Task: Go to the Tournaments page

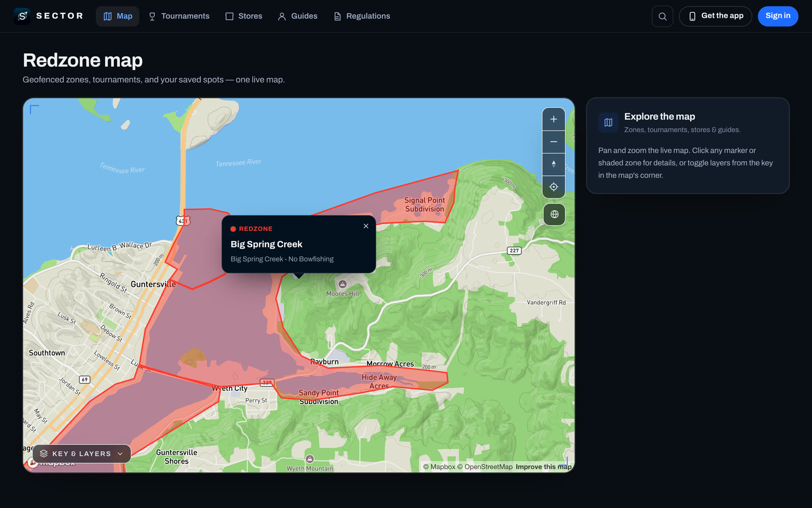Action: click(179, 16)
